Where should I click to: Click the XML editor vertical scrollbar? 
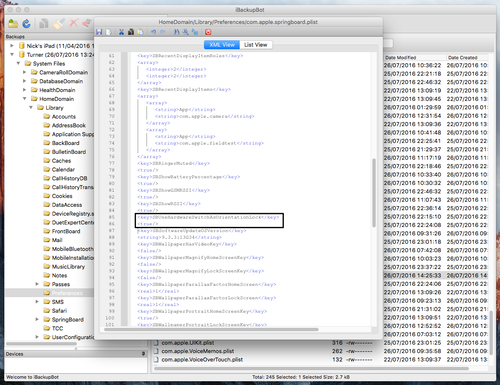tap(374, 193)
